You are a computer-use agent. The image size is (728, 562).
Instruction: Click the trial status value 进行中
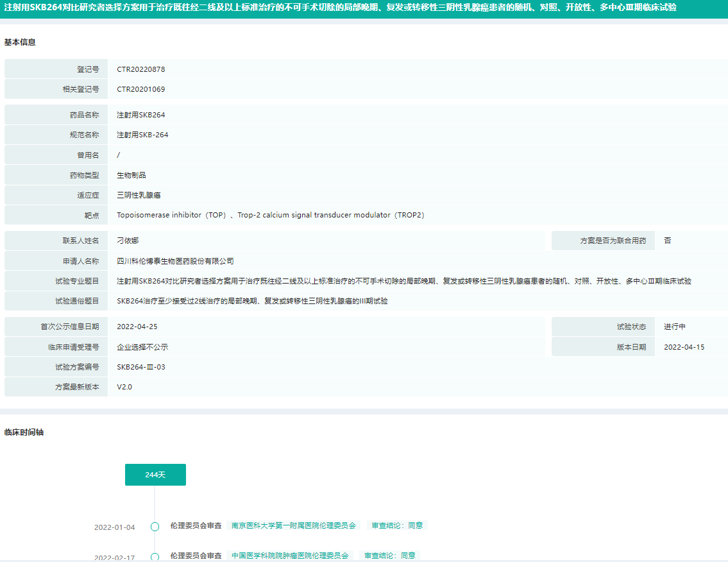coord(675,327)
